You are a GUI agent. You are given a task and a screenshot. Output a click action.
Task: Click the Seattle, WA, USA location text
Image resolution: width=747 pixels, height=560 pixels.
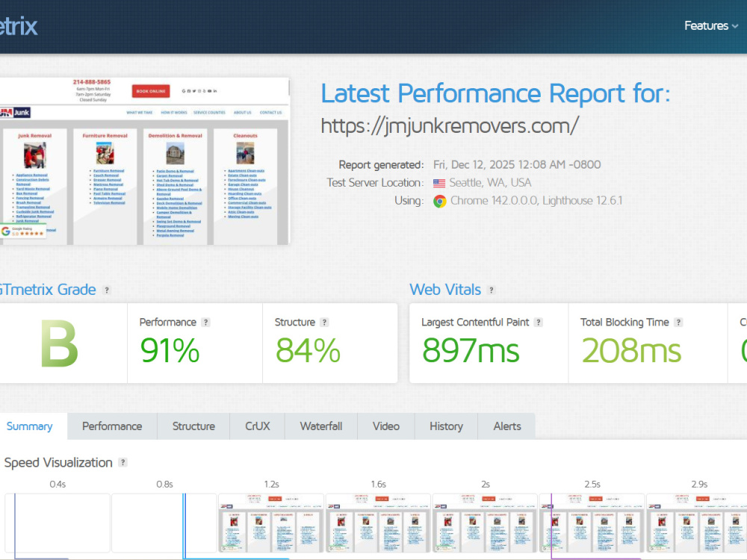pos(490,183)
